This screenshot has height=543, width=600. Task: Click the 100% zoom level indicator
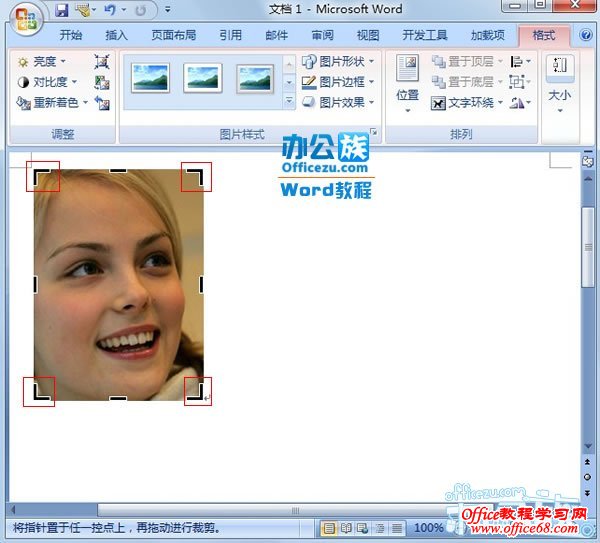(x=428, y=527)
